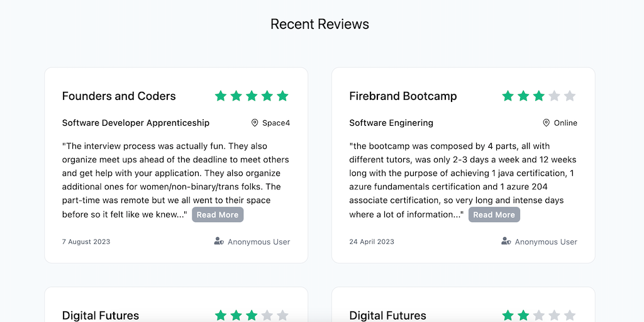
Task: Select the Software Enginering course name
Action: (x=391, y=123)
